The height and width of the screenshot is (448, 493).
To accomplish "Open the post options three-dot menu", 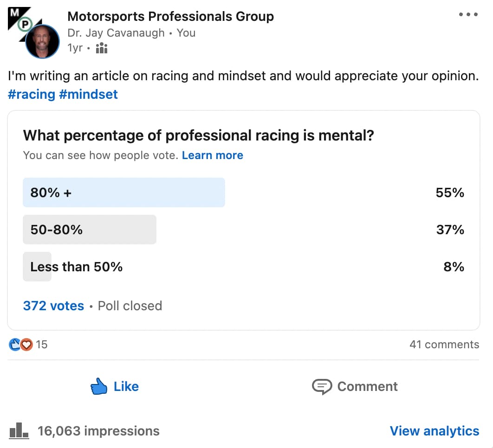I will 468,14.
